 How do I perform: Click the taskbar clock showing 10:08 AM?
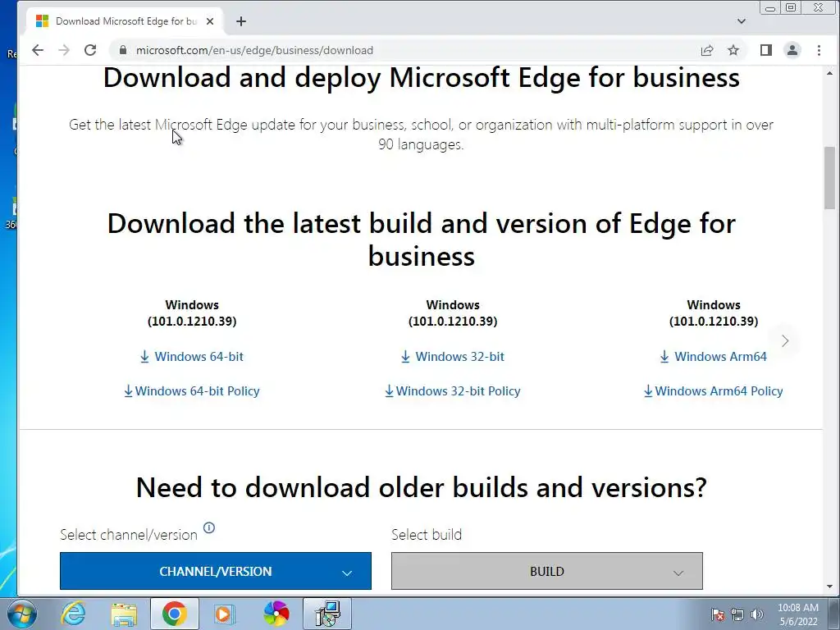(x=797, y=614)
